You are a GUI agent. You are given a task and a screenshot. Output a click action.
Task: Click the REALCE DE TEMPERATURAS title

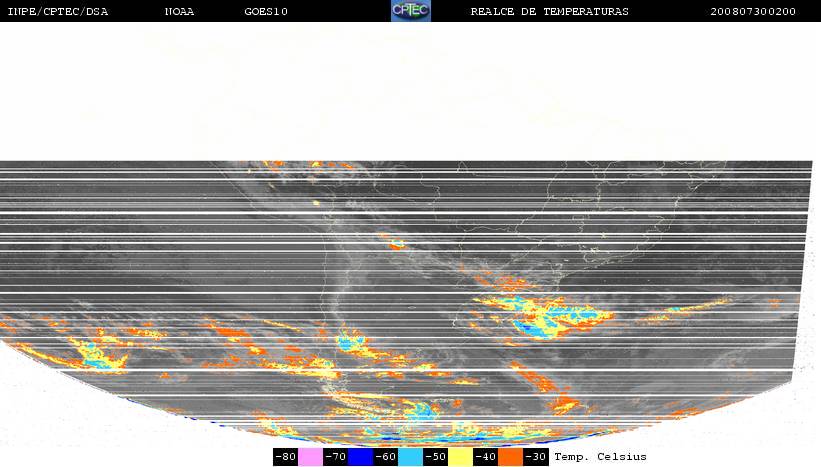coord(549,12)
